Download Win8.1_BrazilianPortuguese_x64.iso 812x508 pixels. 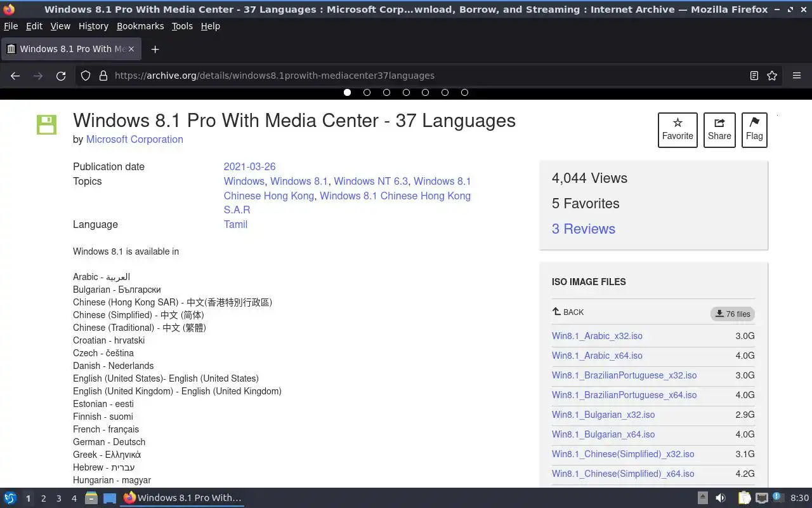[624, 395]
